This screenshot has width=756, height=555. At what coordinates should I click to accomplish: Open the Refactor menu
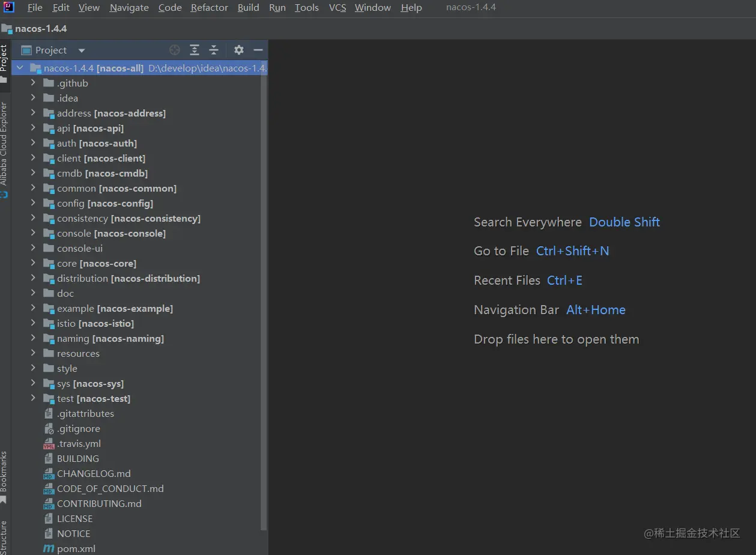[209, 7]
